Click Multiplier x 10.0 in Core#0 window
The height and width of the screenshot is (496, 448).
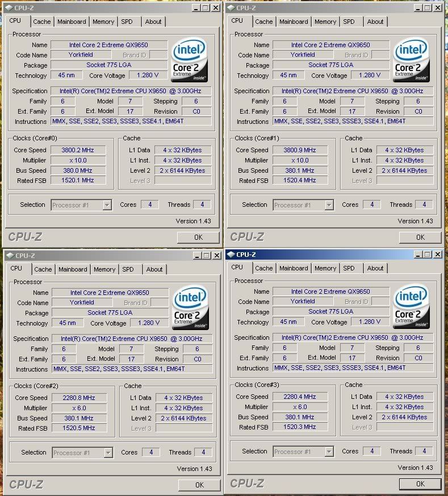tap(78, 160)
